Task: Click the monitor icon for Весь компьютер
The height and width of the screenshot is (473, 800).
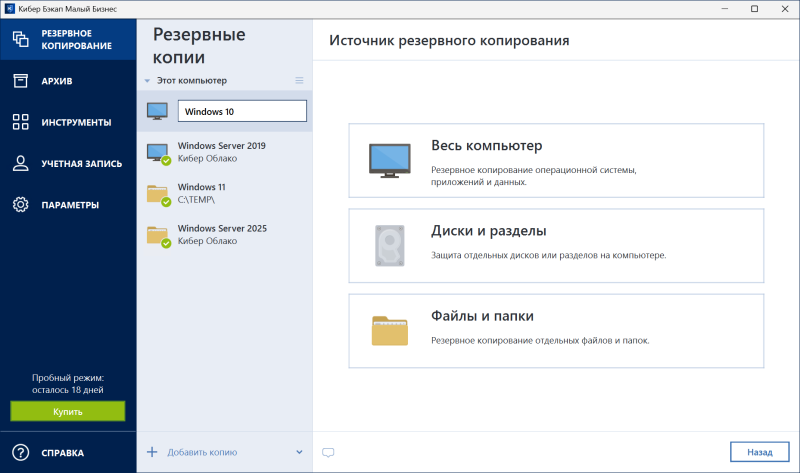Action: pyautogui.click(x=389, y=160)
